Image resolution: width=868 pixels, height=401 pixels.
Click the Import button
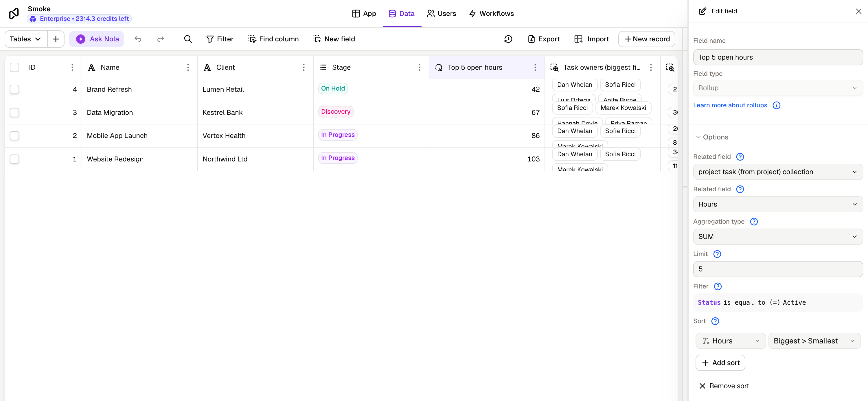click(x=592, y=39)
